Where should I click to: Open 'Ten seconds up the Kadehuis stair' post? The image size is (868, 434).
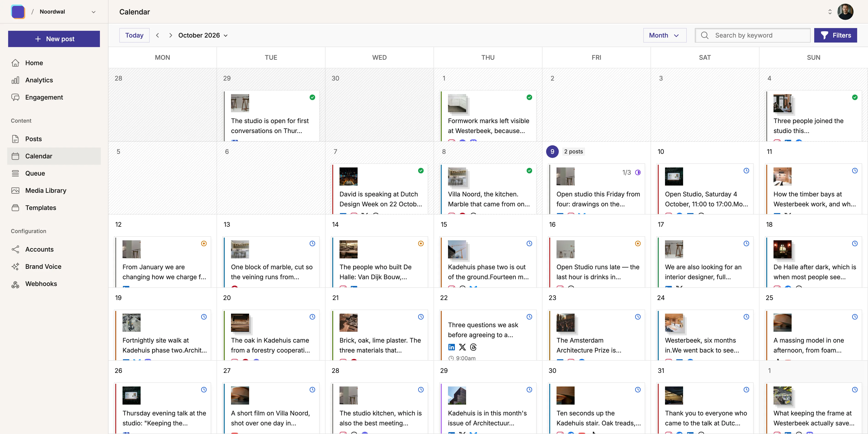coord(597,408)
